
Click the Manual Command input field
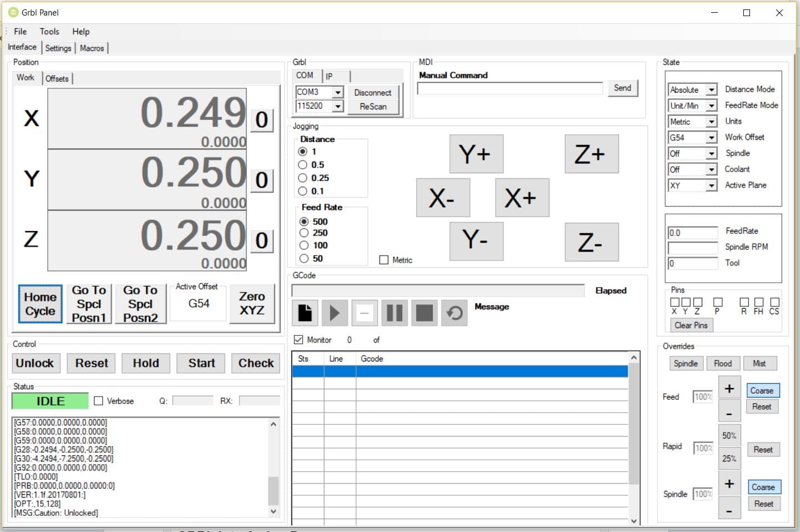509,88
